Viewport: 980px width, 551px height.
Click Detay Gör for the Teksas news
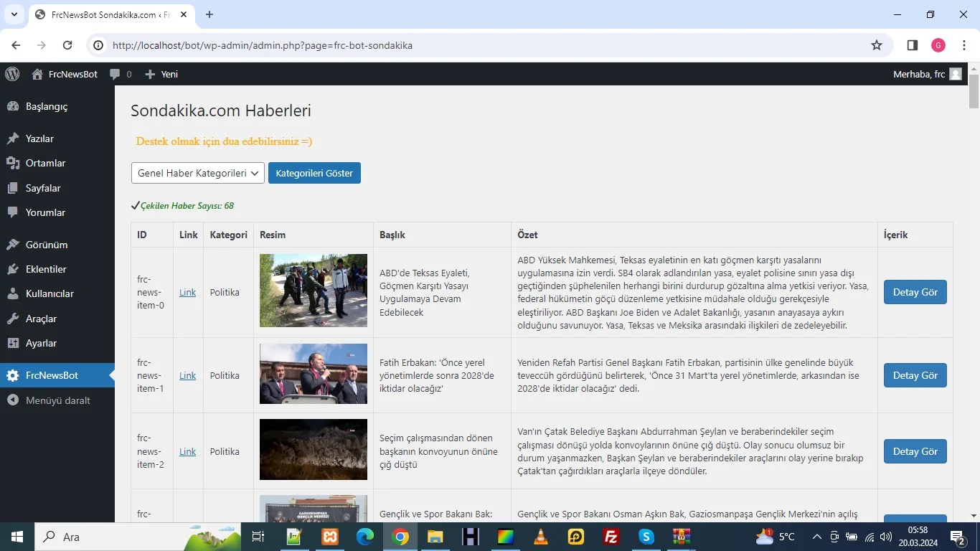tap(915, 292)
